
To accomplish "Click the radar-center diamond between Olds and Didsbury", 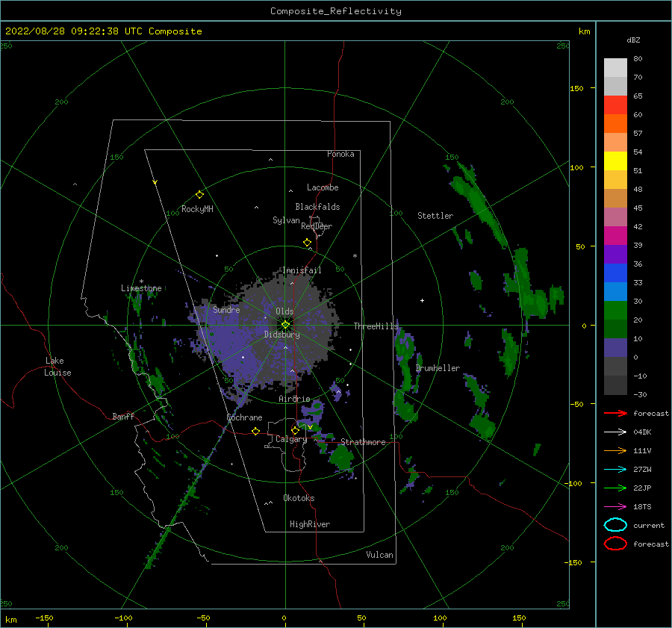I will click(285, 325).
